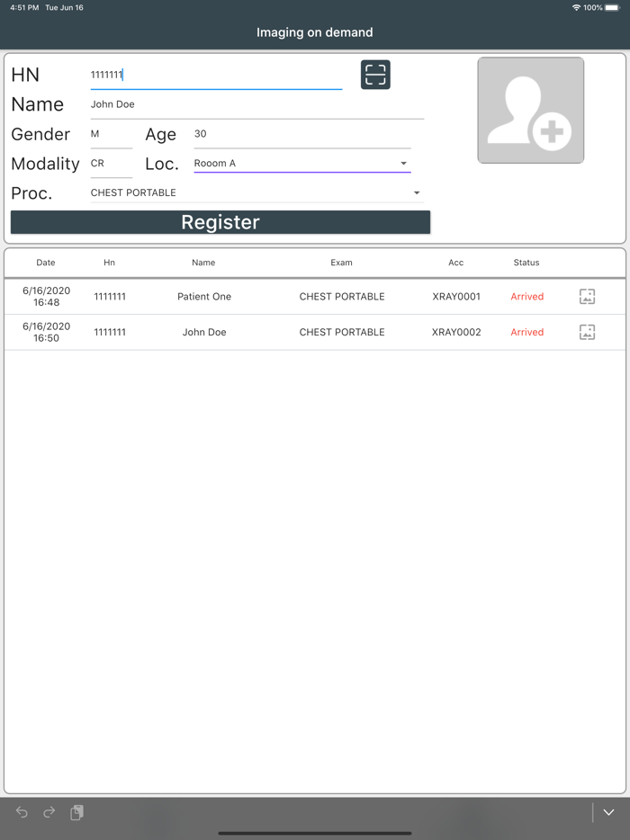Add patient photo via avatar placeholder
Viewport: 630px width, 840px height.
(531, 111)
